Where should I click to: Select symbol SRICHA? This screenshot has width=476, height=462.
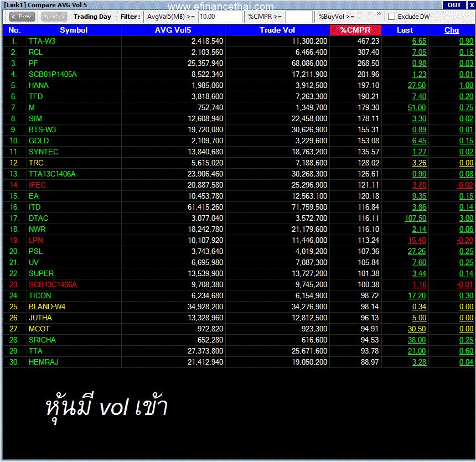42,340
